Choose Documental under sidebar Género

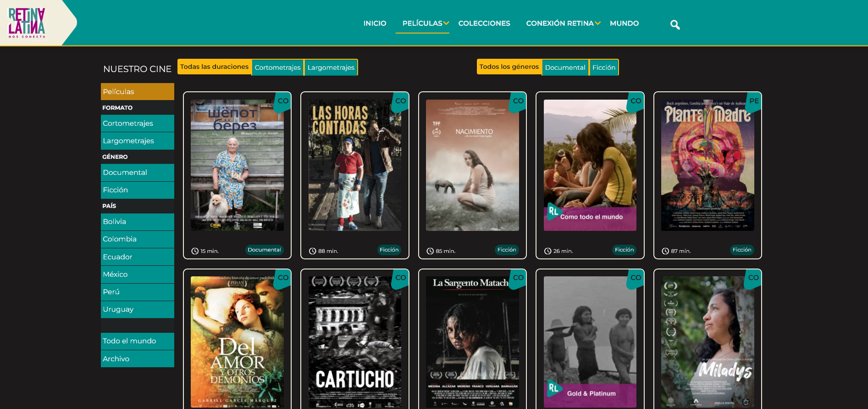coord(138,173)
